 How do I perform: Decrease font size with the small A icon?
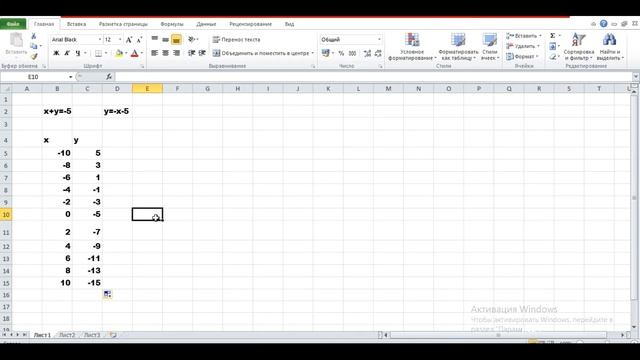139,40
